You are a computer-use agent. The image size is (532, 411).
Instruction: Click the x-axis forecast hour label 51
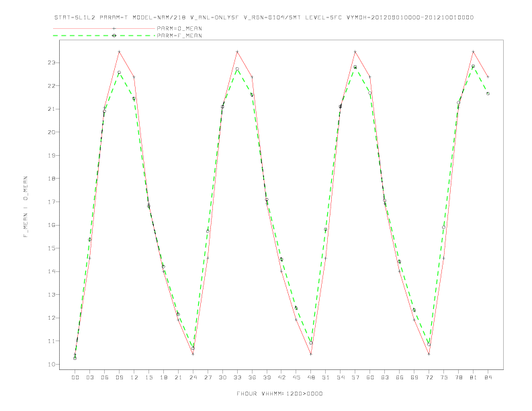[x=326, y=377]
